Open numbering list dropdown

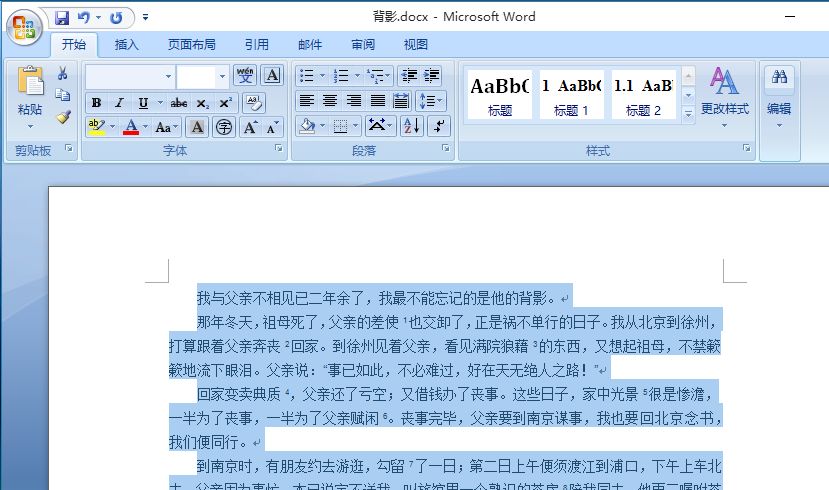[357, 76]
